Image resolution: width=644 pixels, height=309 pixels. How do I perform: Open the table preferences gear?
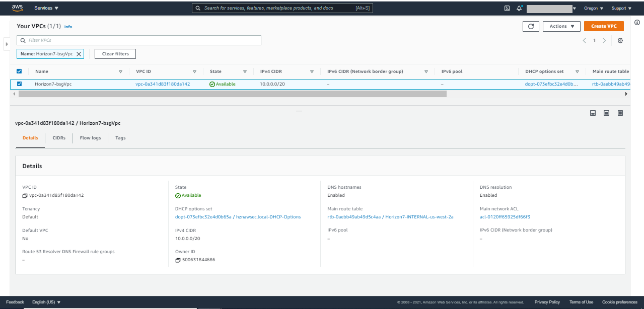tap(620, 40)
